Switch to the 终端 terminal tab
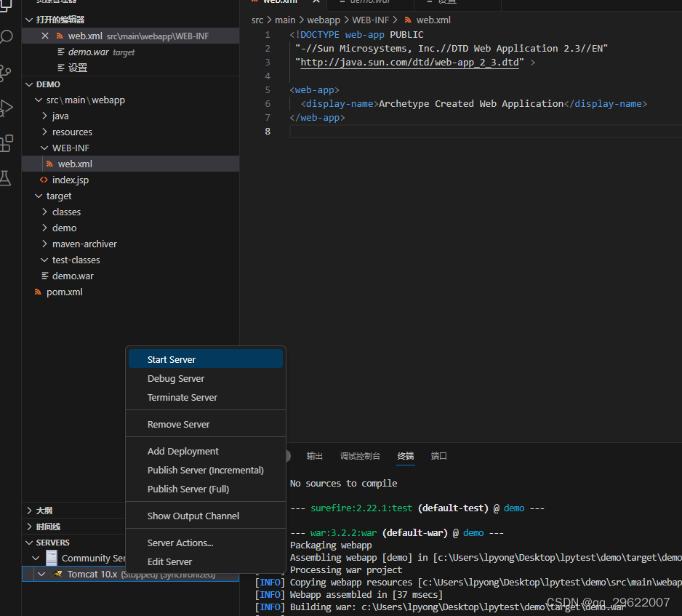Viewport: 682px width, 616px height. (406, 456)
